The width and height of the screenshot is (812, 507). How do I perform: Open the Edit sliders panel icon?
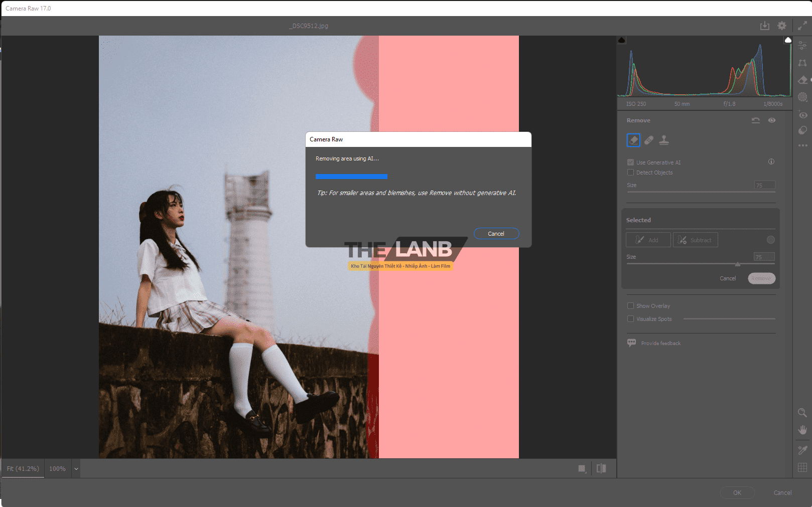pyautogui.click(x=802, y=45)
